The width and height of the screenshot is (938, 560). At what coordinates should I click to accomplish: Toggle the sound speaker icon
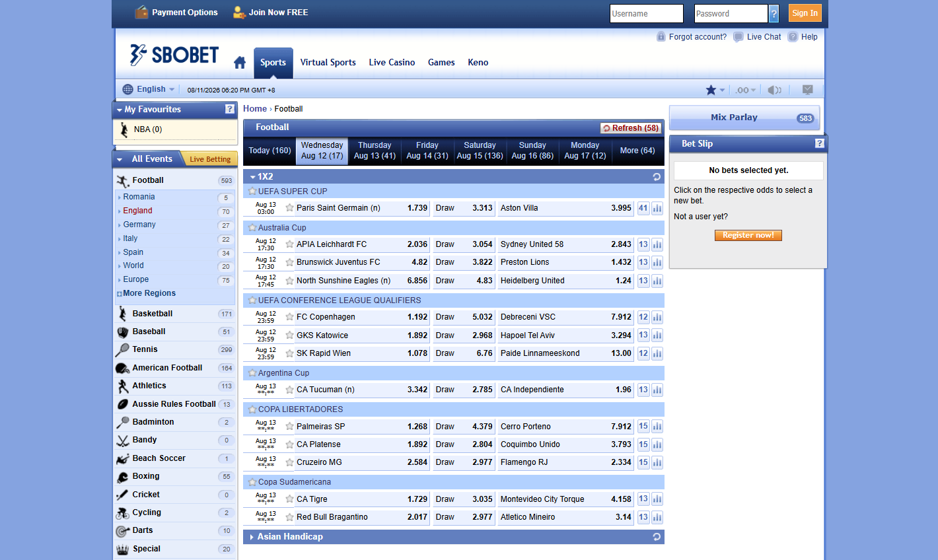point(775,90)
